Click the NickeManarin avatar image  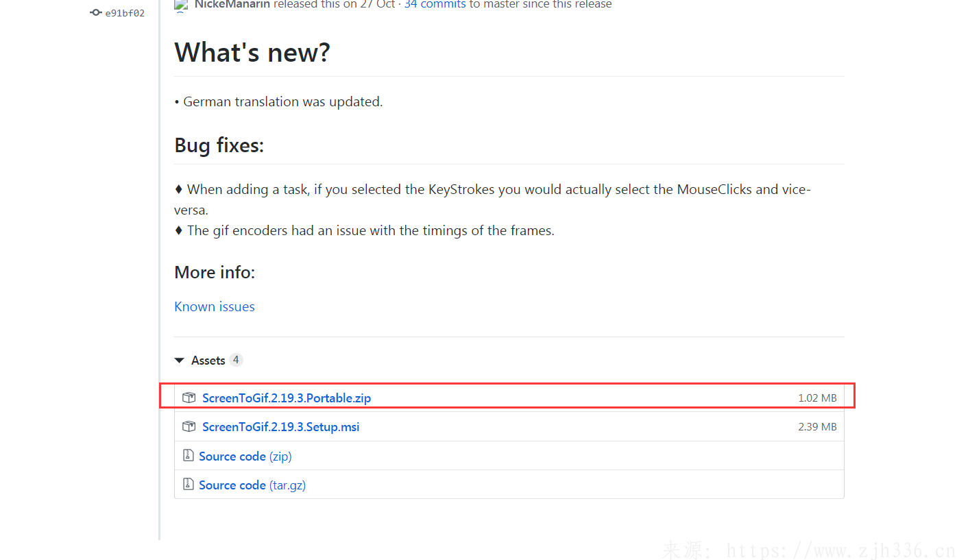(x=181, y=5)
